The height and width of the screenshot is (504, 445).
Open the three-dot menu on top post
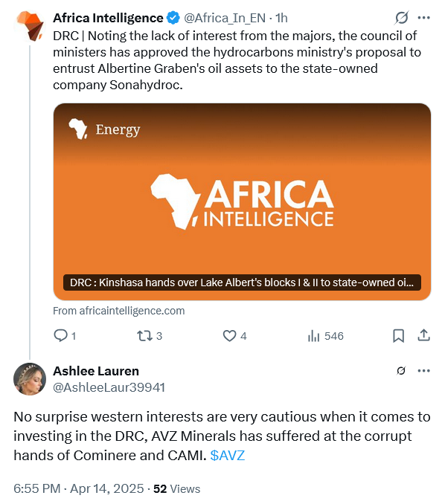[423, 18]
